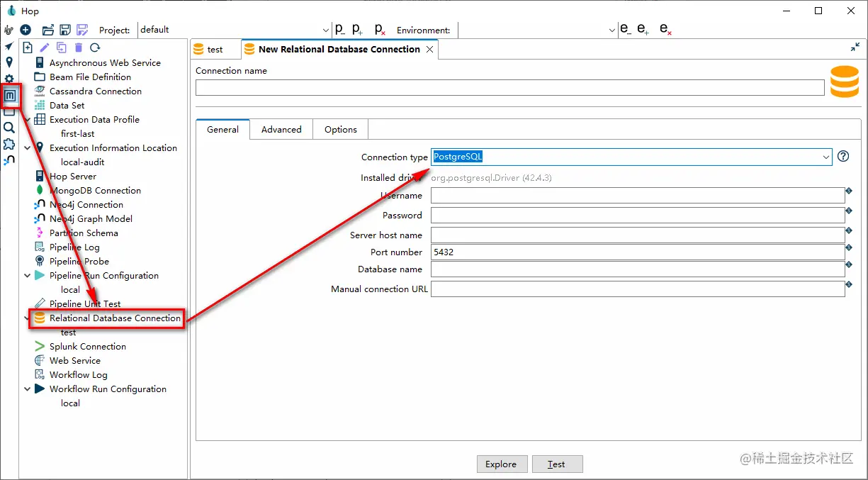Click variable diamond icon beside Manual connection URL
868x480 pixels.
pyautogui.click(x=848, y=284)
